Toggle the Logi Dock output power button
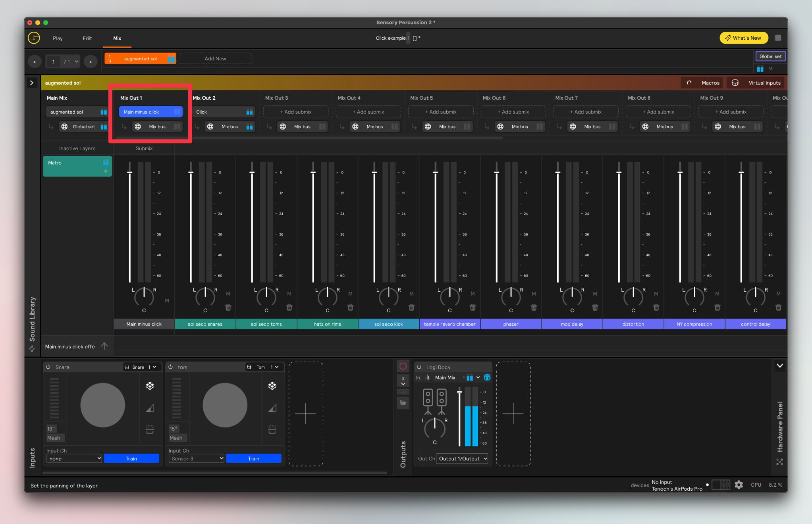This screenshot has width=812, height=524. pos(419,367)
